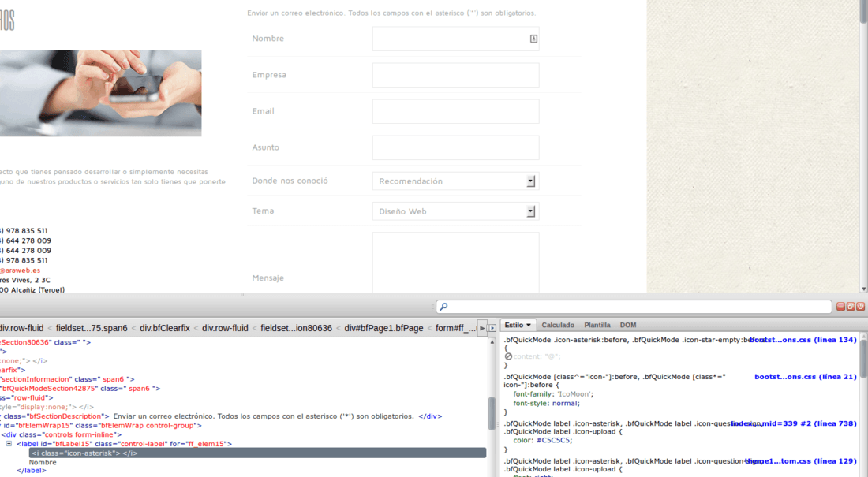Click the contact autofill icon in Nombre field
Viewport: 868px width, 477px height.
click(533, 39)
